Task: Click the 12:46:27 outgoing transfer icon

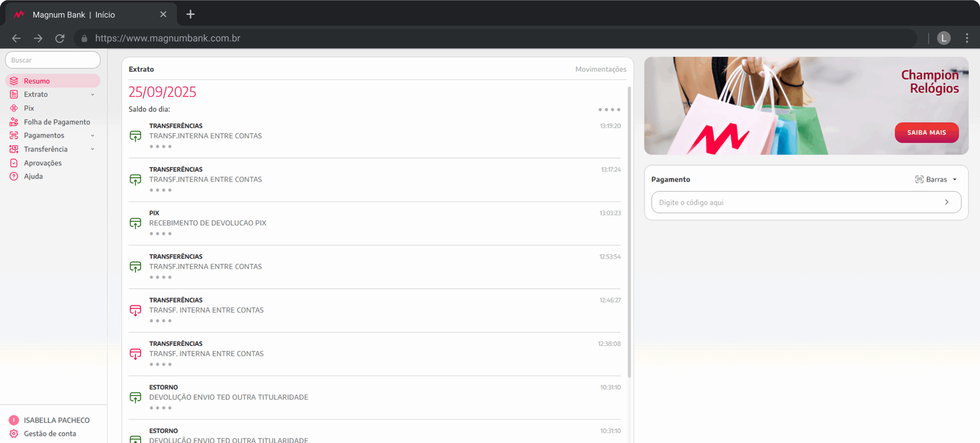Action: point(136,310)
